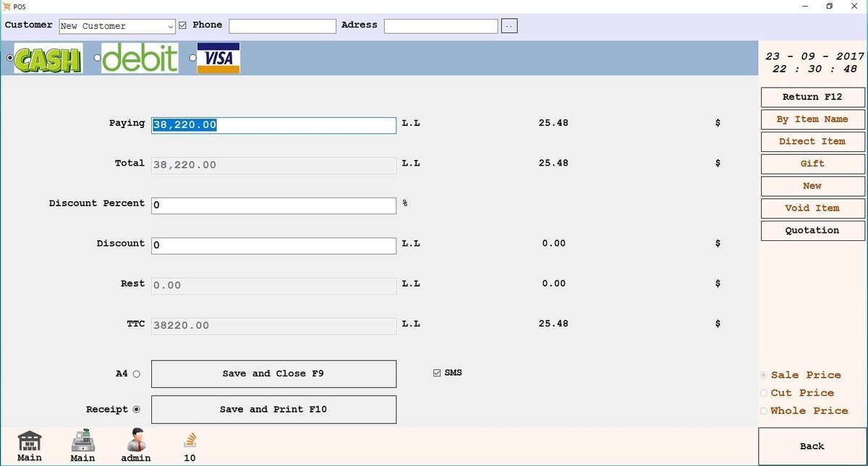Viewport: 868px width, 466px height.
Task: Click into the Paying amount field
Action: pyautogui.click(x=273, y=125)
